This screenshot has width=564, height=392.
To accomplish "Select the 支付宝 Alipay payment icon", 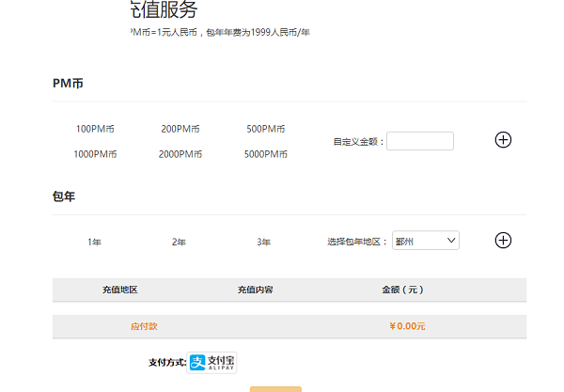I will click(212, 362).
